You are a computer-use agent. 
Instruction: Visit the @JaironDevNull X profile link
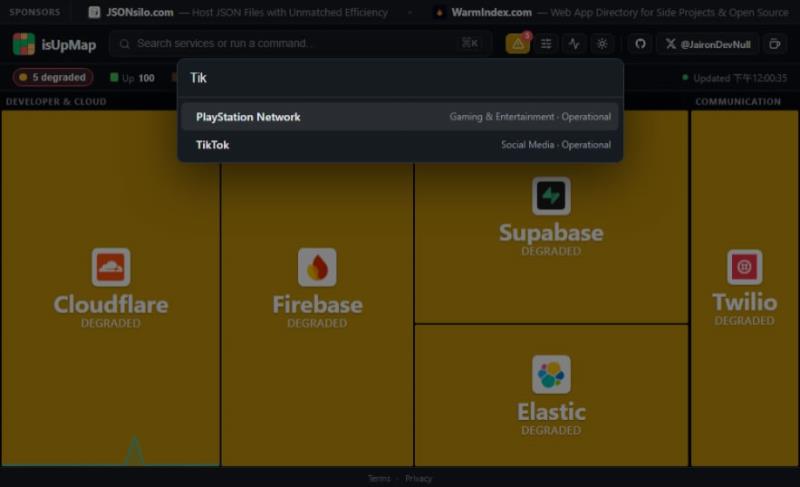pyautogui.click(x=708, y=44)
